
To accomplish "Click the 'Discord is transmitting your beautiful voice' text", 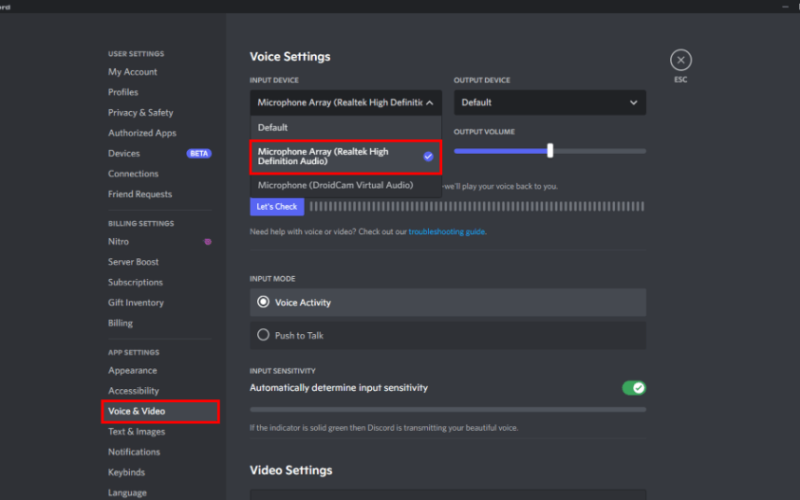I will [x=443, y=428].
